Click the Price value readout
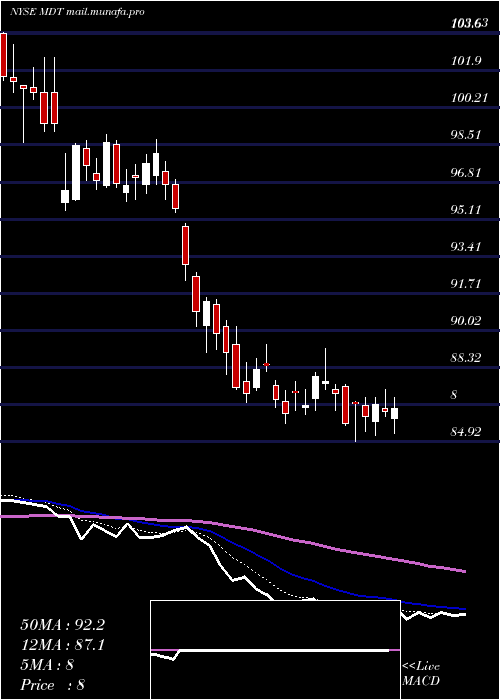 pos(53,685)
